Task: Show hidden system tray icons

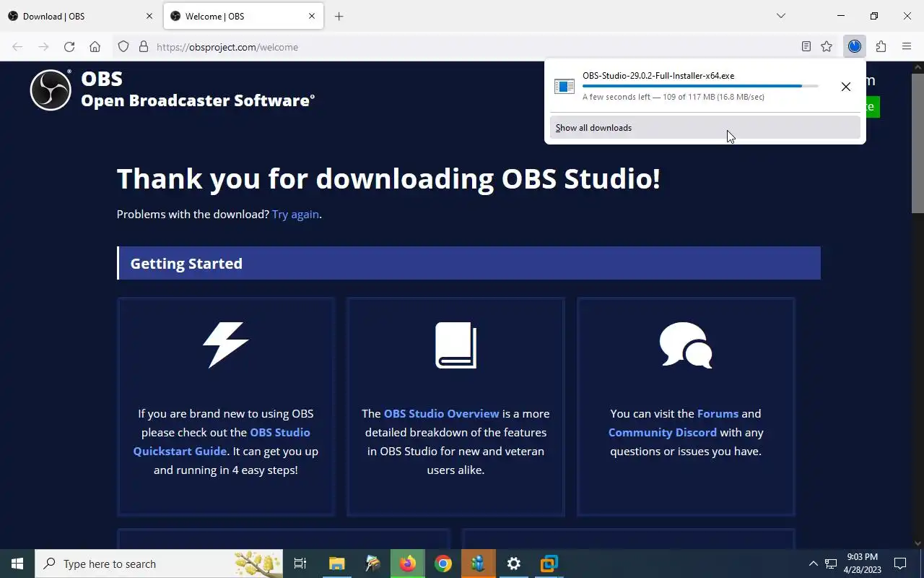Action: coord(813,564)
